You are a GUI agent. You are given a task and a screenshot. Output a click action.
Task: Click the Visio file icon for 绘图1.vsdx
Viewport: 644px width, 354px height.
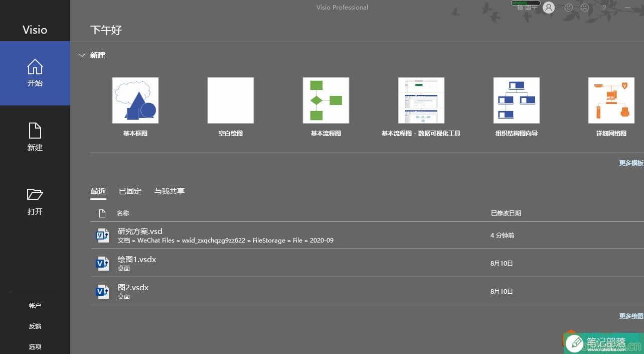(102, 264)
